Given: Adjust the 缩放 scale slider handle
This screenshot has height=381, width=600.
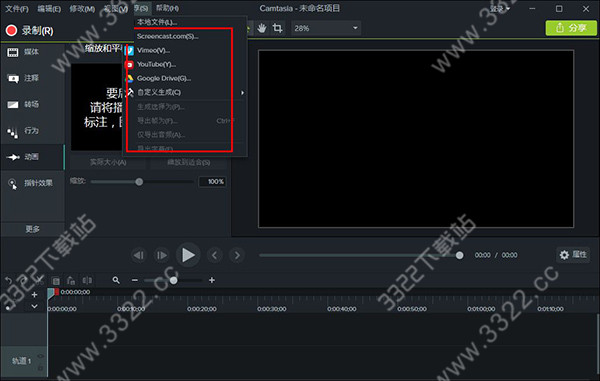Looking at the screenshot, I should point(139,182).
